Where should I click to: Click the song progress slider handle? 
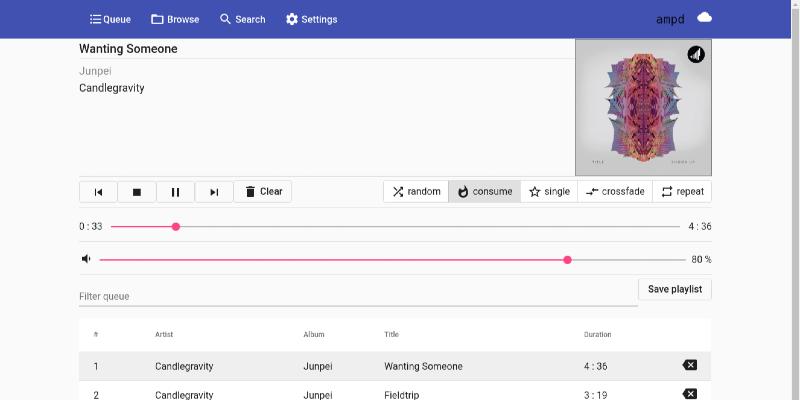[176, 227]
